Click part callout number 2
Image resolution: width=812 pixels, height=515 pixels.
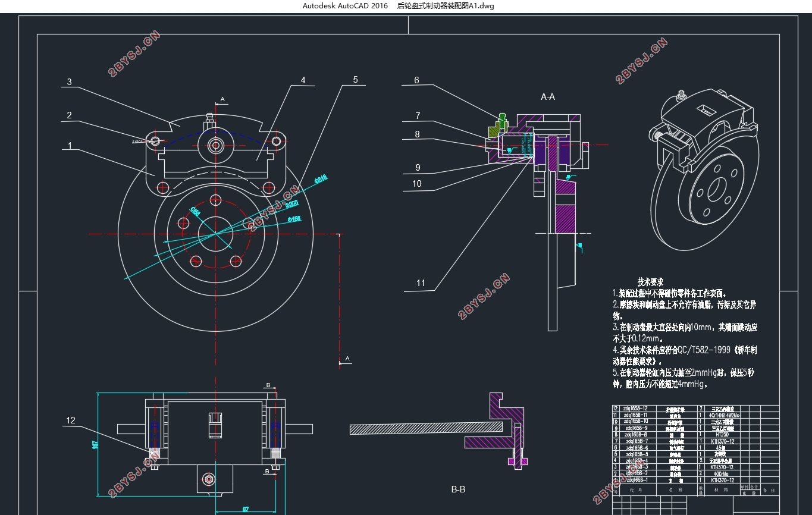click(x=70, y=115)
